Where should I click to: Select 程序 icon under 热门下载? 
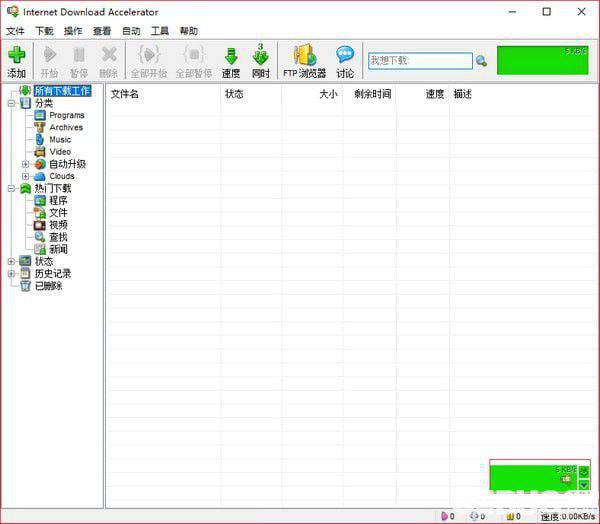tap(40, 201)
